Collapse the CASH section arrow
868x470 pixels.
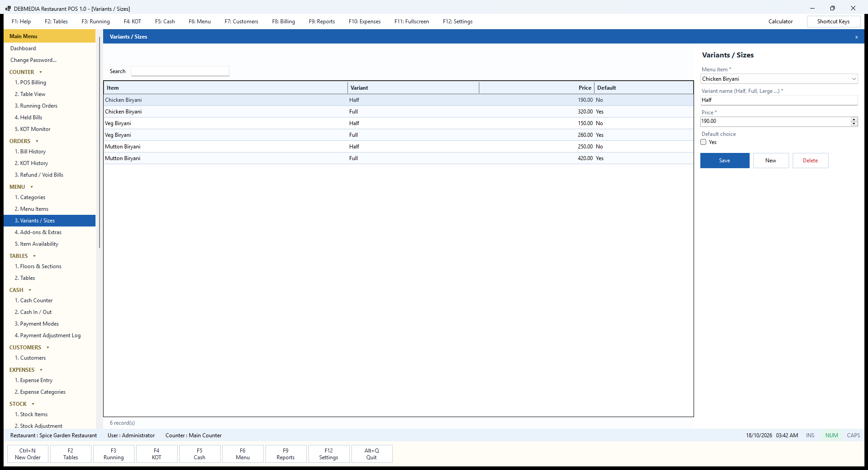30,290
